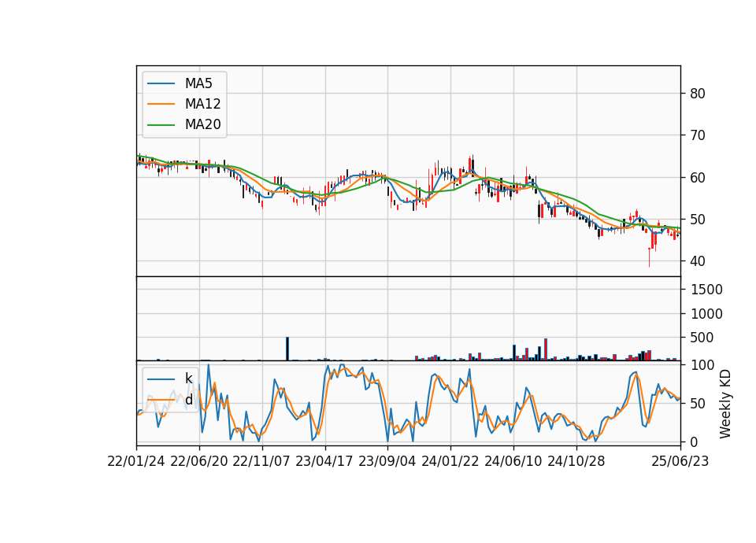Click the price axis value 80
This screenshot has height=543, width=756.
click(x=698, y=94)
